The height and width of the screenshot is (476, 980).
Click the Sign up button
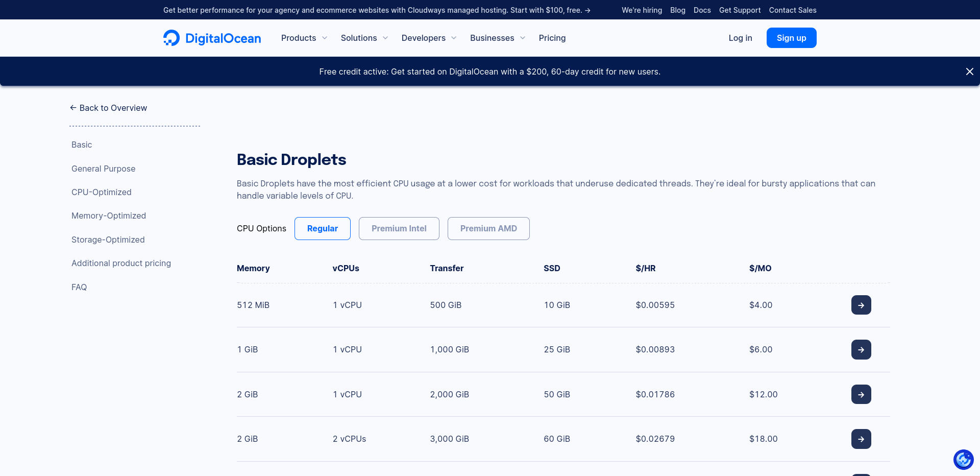(791, 38)
